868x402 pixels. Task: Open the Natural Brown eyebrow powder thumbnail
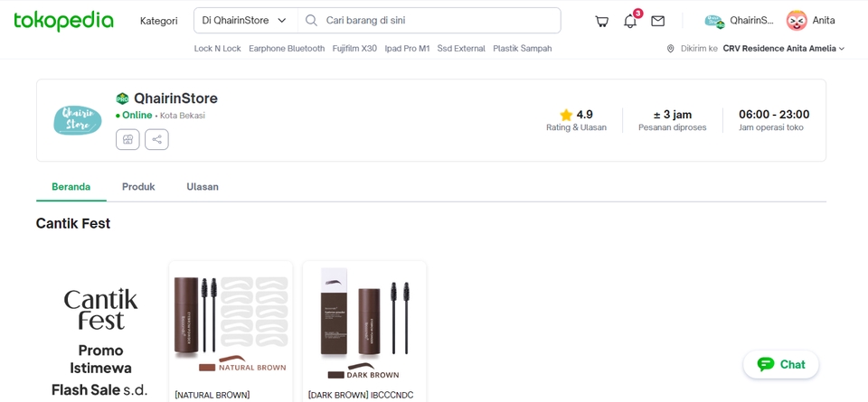(x=231, y=323)
